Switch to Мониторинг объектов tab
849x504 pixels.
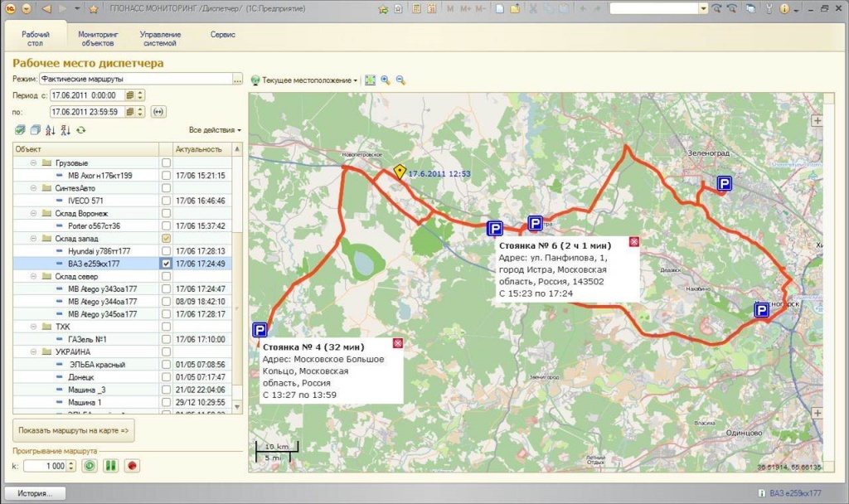click(x=98, y=39)
